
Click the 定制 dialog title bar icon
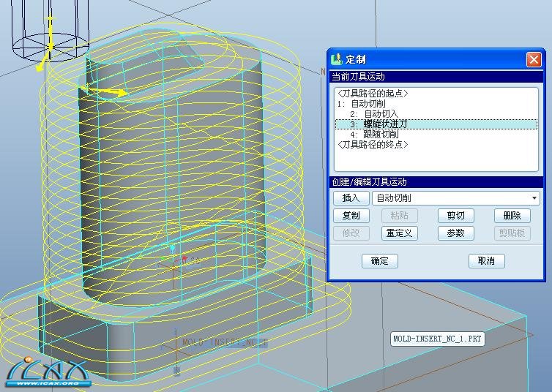337,60
